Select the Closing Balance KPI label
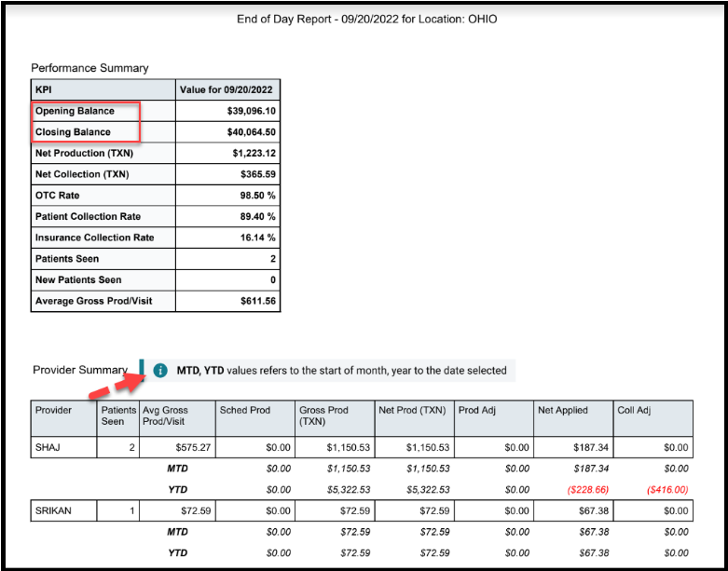Screen dimensions: 728x571 73,132
